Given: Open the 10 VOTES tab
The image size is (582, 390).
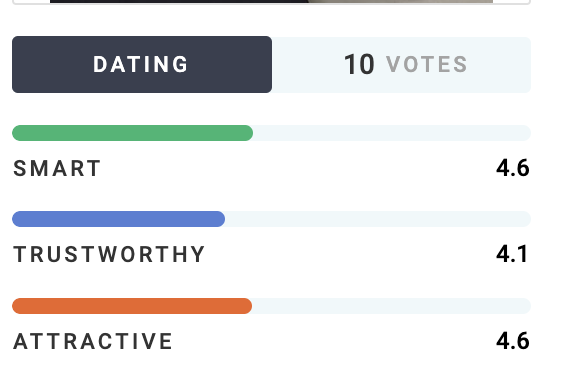Looking at the screenshot, I should [x=402, y=65].
